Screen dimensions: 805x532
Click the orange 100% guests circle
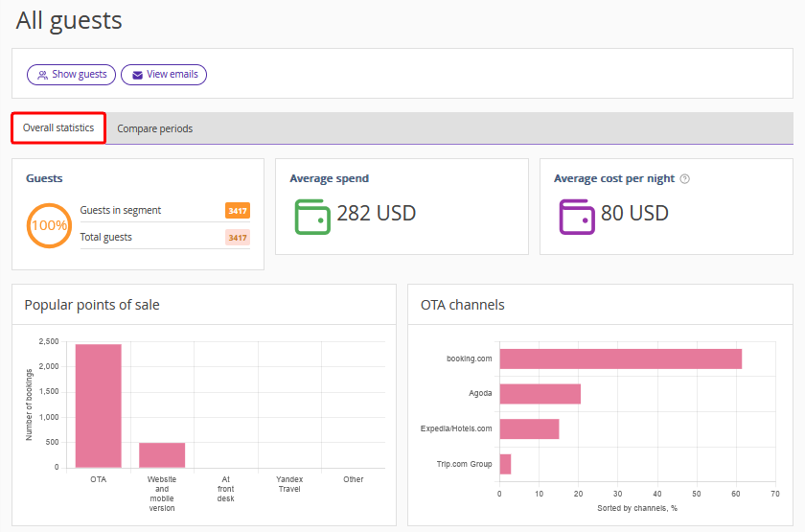(49, 226)
